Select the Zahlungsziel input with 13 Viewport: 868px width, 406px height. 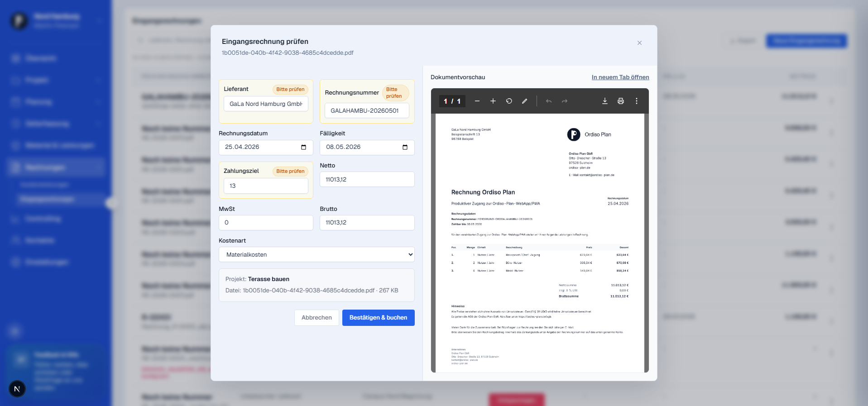point(266,186)
